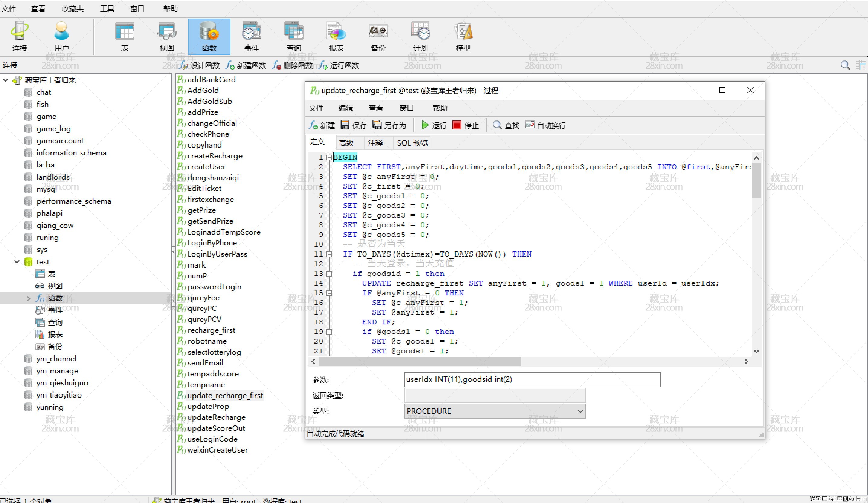Open the 收藏夹 menu in main menubar
Viewport: 868px width, 503px height.
pyautogui.click(x=72, y=9)
